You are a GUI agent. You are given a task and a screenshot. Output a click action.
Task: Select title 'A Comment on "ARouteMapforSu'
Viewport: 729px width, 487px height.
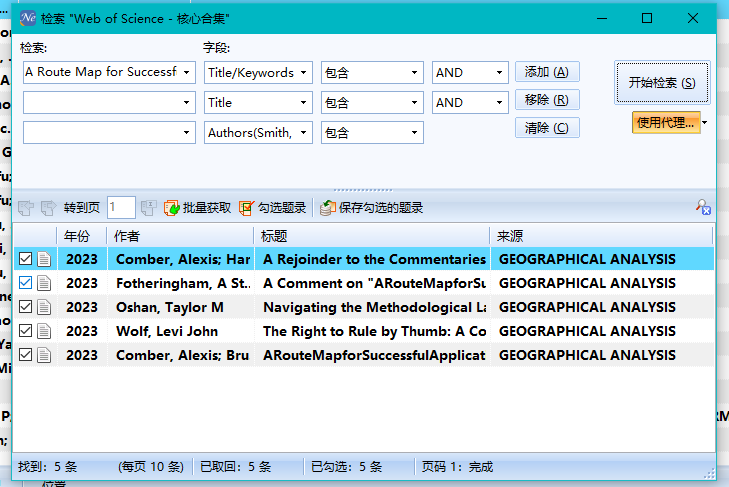[374, 283]
